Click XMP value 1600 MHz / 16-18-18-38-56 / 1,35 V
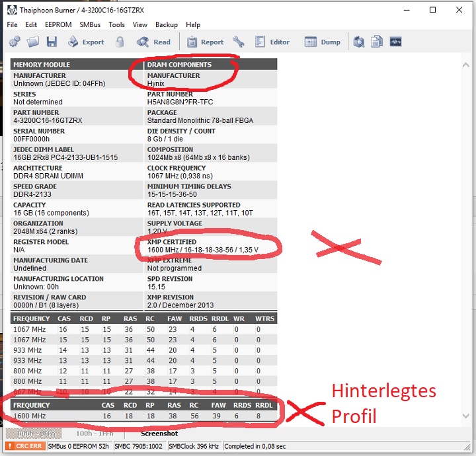This screenshot has width=476, height=456. coord(203,250)
